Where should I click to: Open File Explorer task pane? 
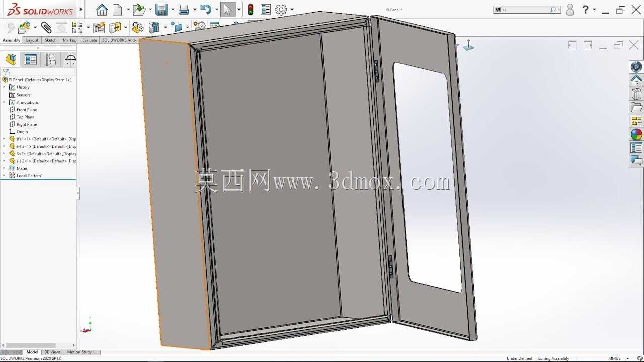[636, 108]
